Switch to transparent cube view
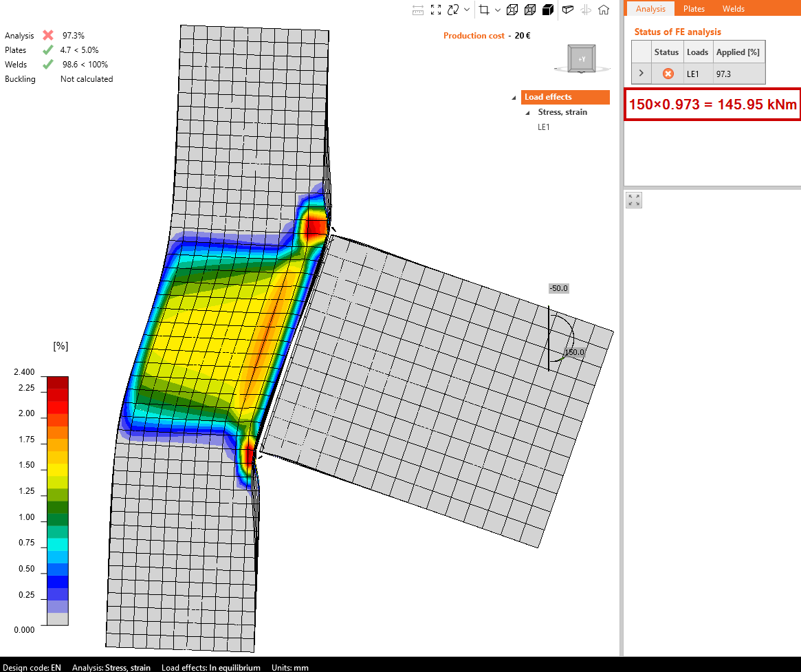 pyautogui.click(x=530, y=10)
